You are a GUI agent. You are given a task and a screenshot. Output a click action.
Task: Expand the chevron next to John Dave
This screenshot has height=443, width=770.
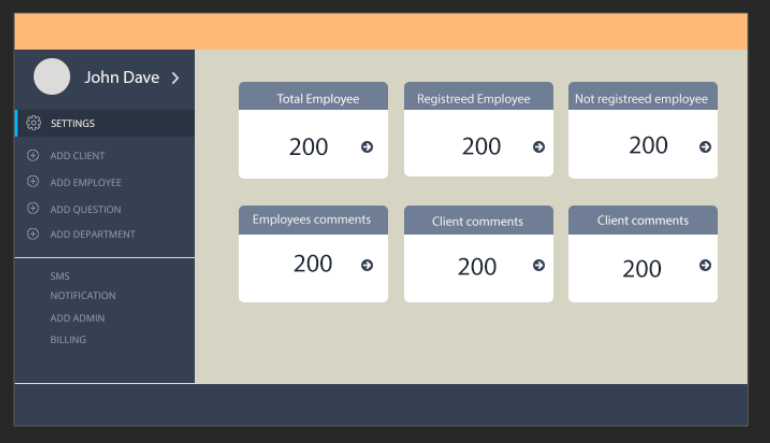point(175,78)
